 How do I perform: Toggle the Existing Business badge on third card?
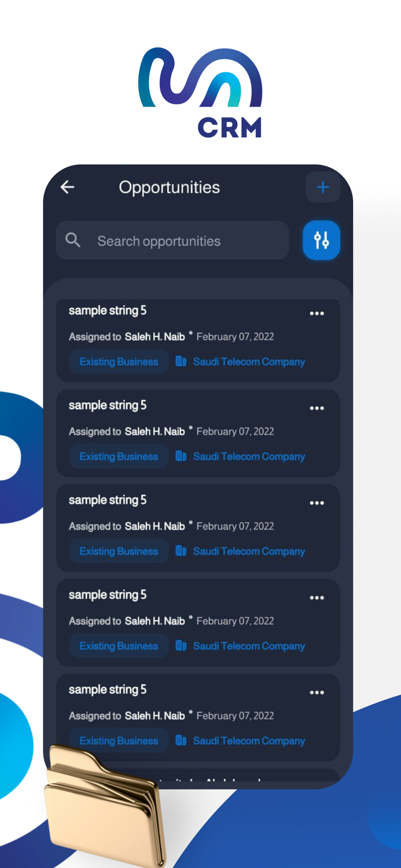pyautogui.click(x=119, y=551)
